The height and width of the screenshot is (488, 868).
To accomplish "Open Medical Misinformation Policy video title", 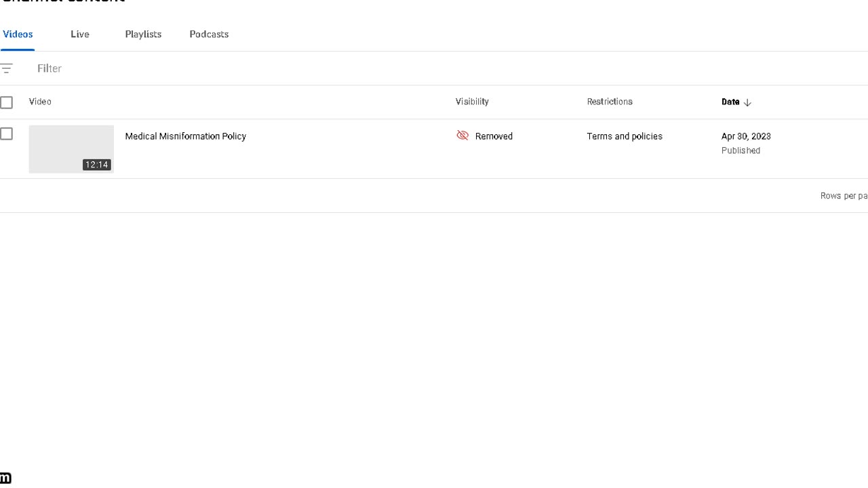I will [x=185, y=136].
